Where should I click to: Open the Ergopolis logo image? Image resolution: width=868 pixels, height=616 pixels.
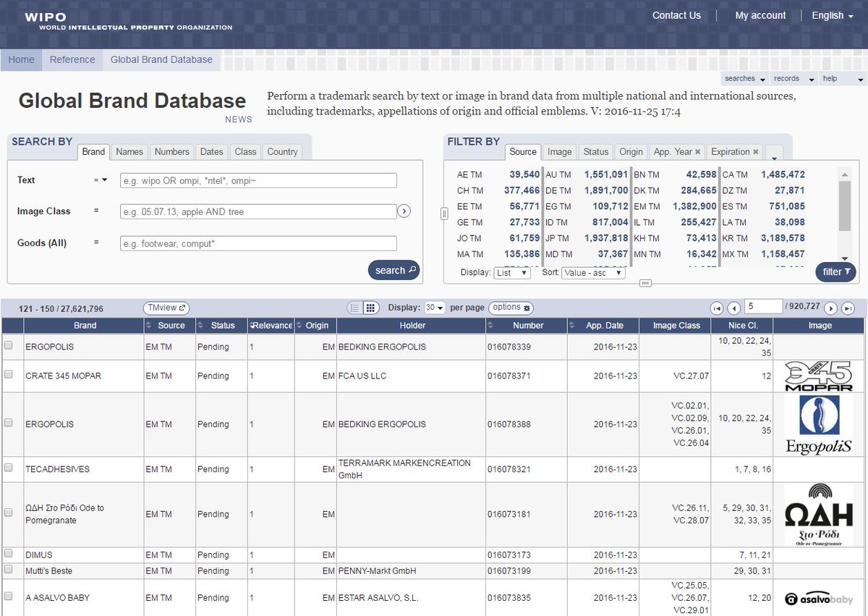point(820,424)
